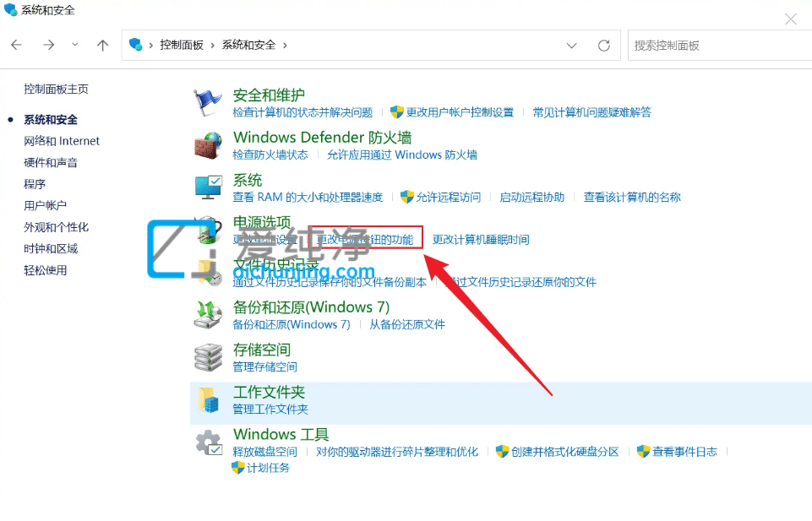Click 从备份还原文件 link
This screenshot has width=812, height=521.
point(407,324)
